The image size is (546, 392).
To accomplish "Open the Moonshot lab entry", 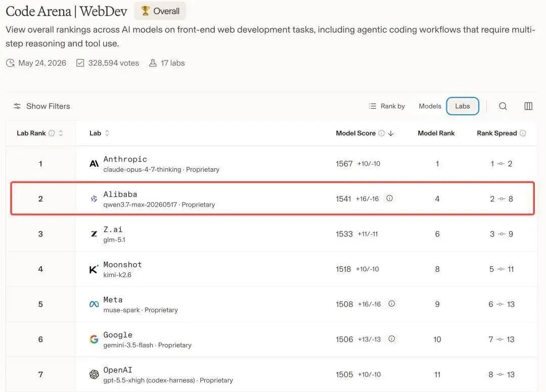I will coord(122,264).
